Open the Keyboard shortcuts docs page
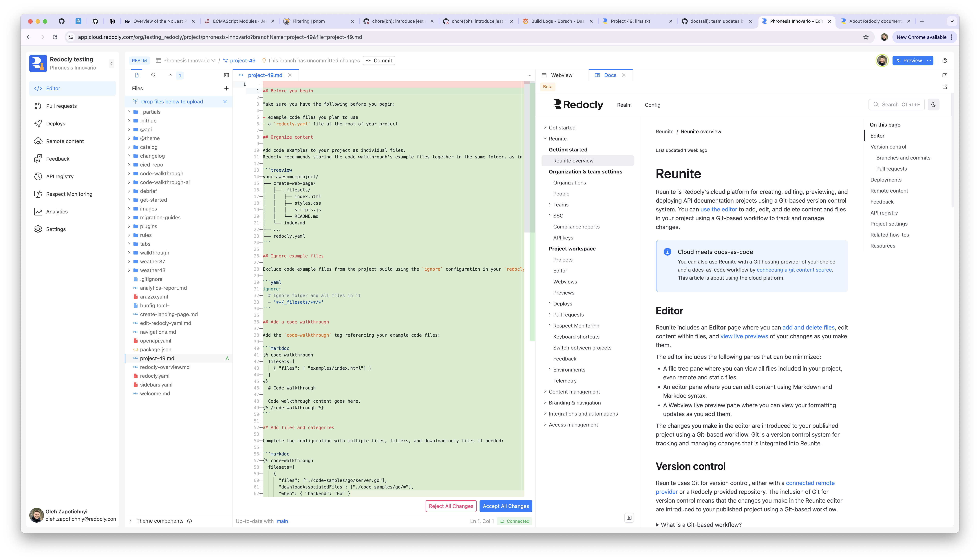Screen dimensions: 980x560 click(x=576, y=337)
